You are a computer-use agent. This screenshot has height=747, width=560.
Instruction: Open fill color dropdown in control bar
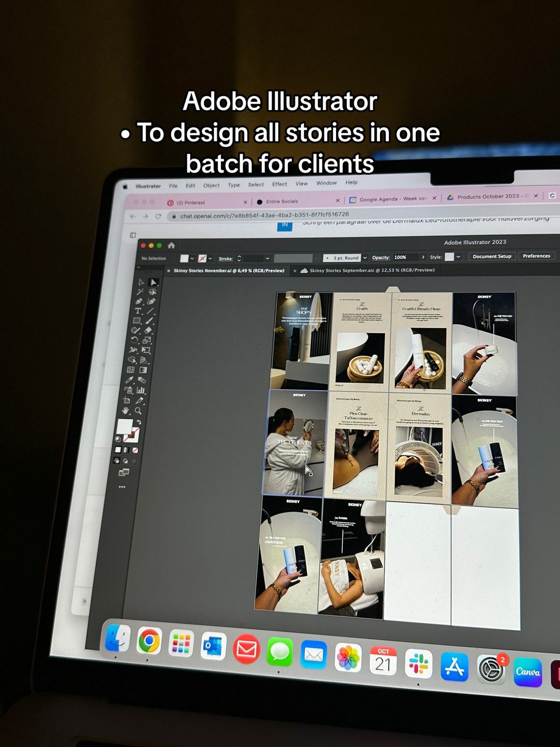coord(192,258)
